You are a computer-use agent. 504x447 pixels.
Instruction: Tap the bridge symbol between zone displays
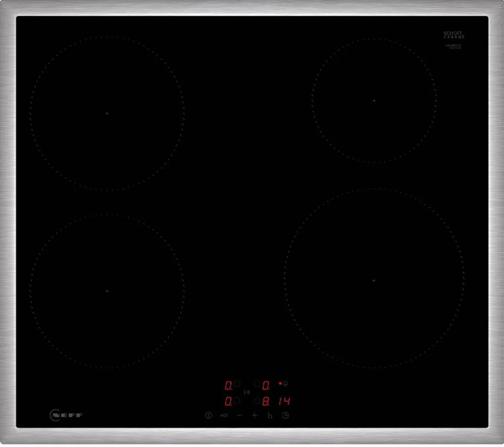247,392
